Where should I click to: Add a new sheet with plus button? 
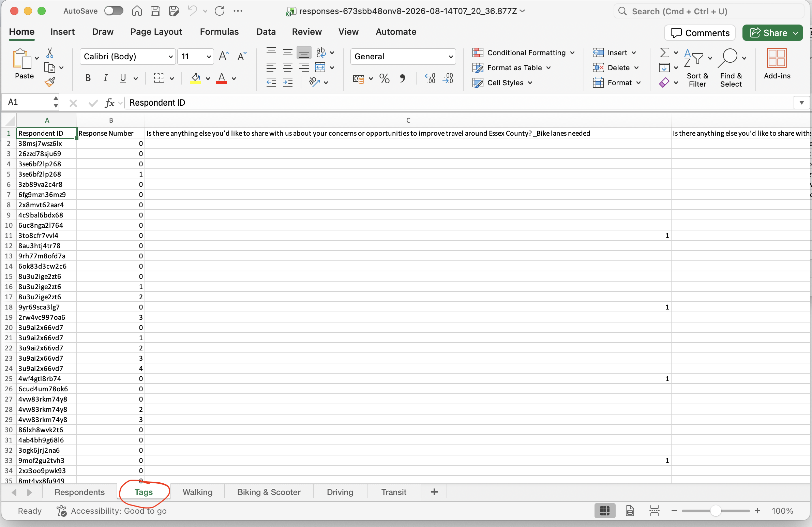point(434,492)
